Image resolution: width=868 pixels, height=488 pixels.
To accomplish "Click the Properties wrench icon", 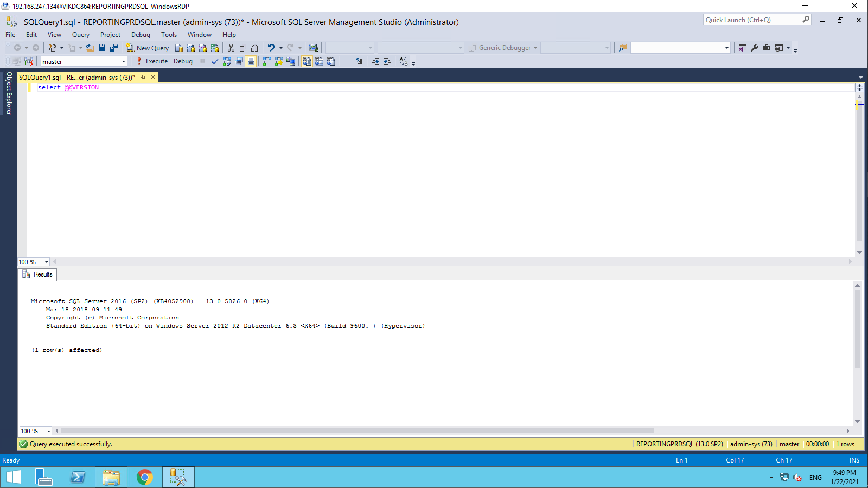I will pyautogui.click(x=755, y=48).
